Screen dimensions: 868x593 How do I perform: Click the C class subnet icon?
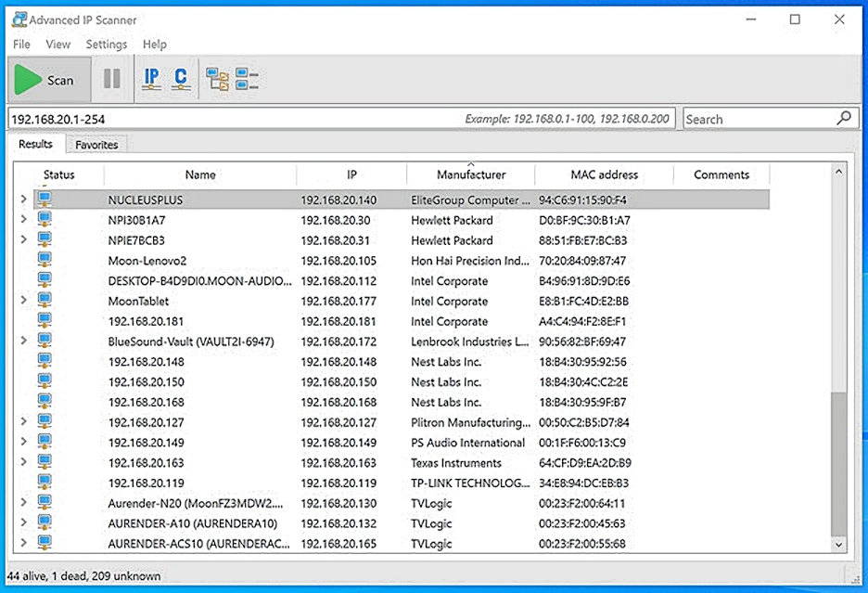pos(181,79)
